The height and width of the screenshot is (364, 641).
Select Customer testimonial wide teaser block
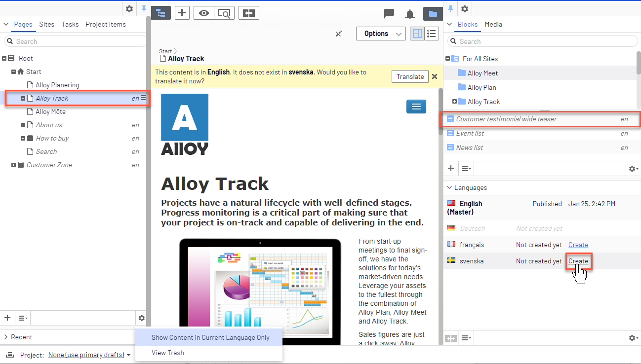540,119
